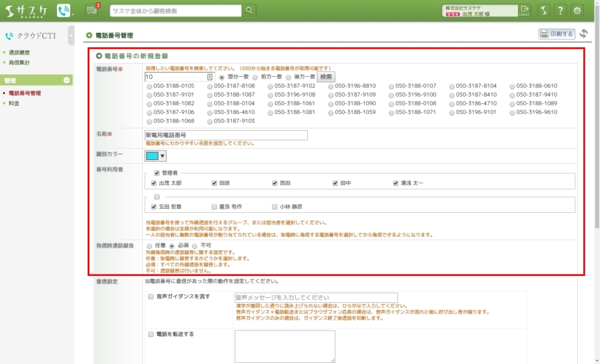The image size is (600, 364).
Task: Open 通話履歴 in the sidebar
Action: tap(20, 53)
